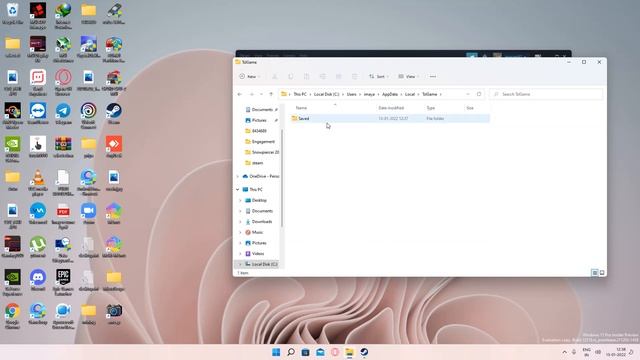640x360 pixels.
Task: Expand the OneDrive sidebar node
Action: tap(238, 176)
